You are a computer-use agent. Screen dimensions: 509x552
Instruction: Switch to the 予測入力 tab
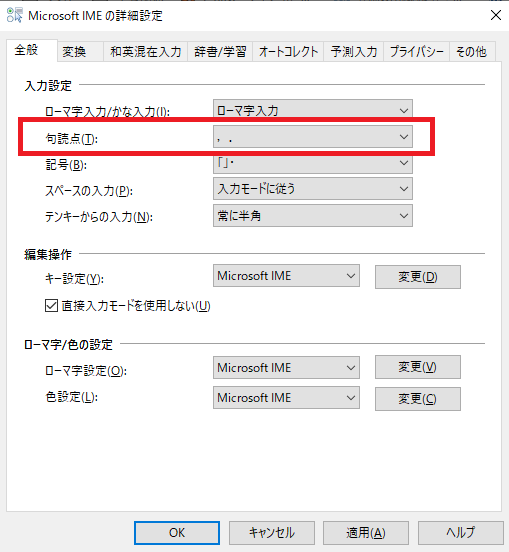(x=354, y=52)
